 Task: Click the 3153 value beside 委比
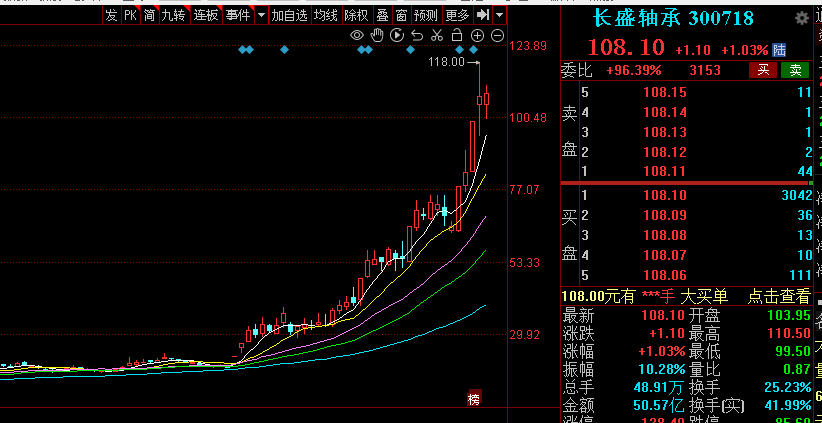(705, 70)
